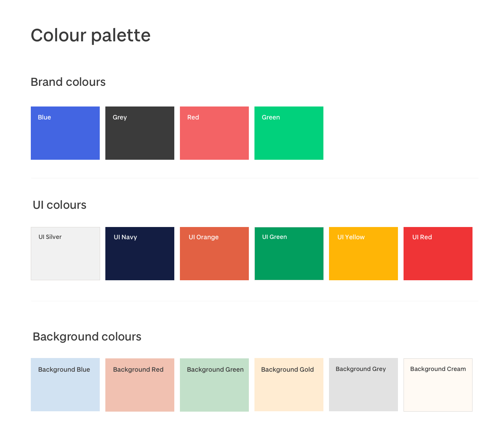Click the Background Grey swatch

(x=363, y=385)
